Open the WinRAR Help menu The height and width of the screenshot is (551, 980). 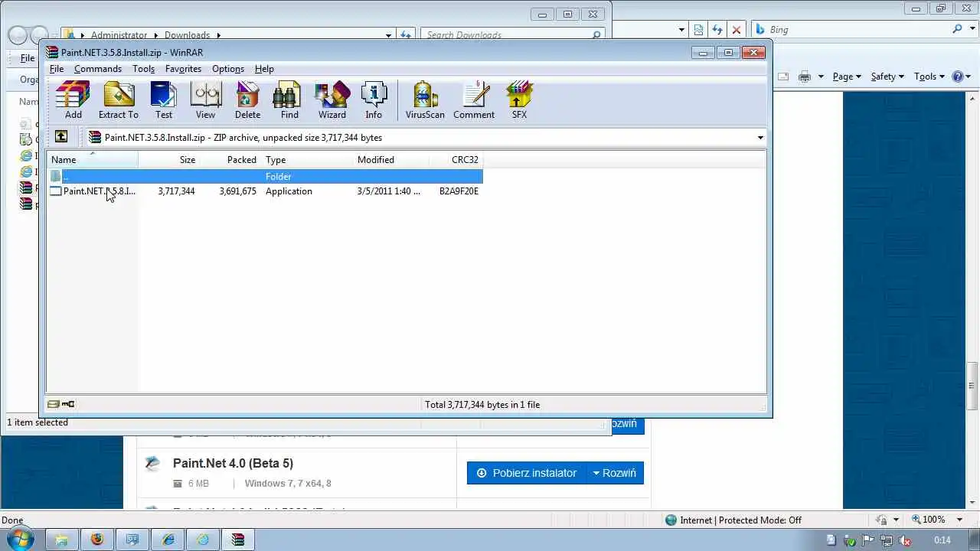(x=264, y=69)
